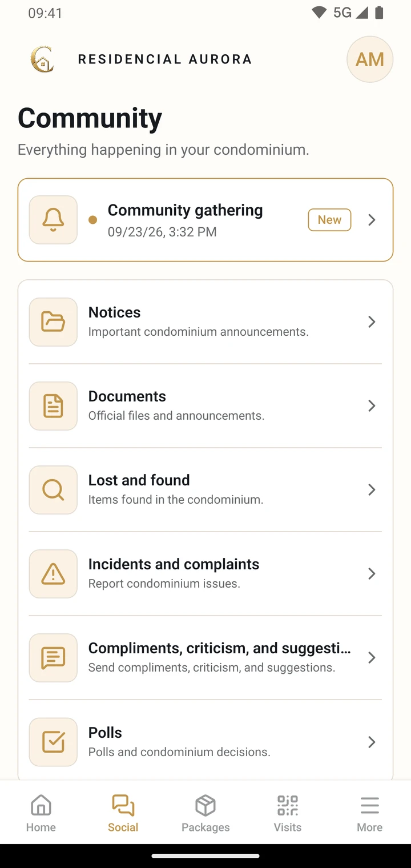Tap the Social chat bubbles icon

[x=123, y=805]
